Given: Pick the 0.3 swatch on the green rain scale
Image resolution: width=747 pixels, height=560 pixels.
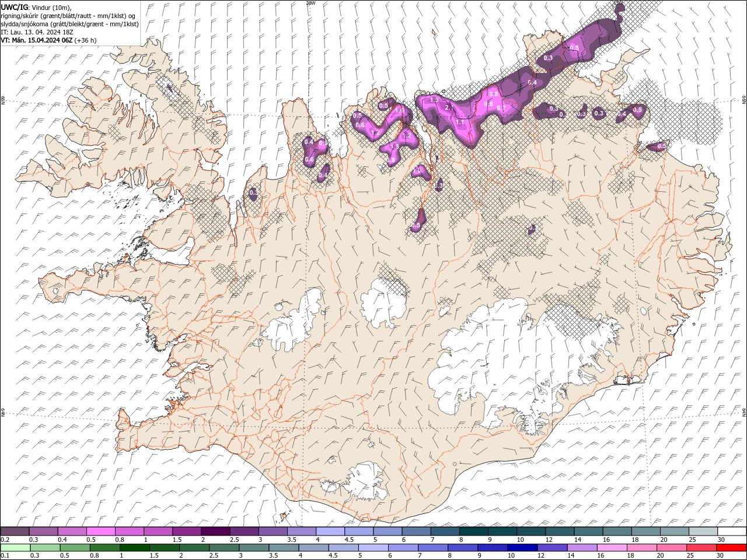Looking at the screenshot, I should pyautogui.click(x=45, y=547).
